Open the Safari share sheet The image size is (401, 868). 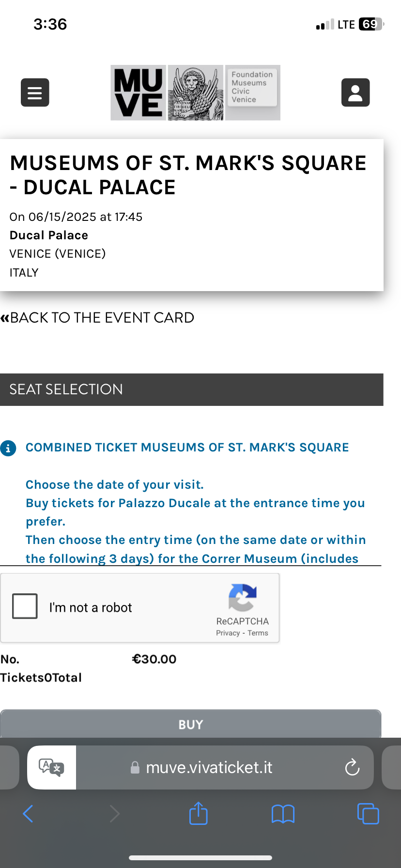click(x=198, y=814)
